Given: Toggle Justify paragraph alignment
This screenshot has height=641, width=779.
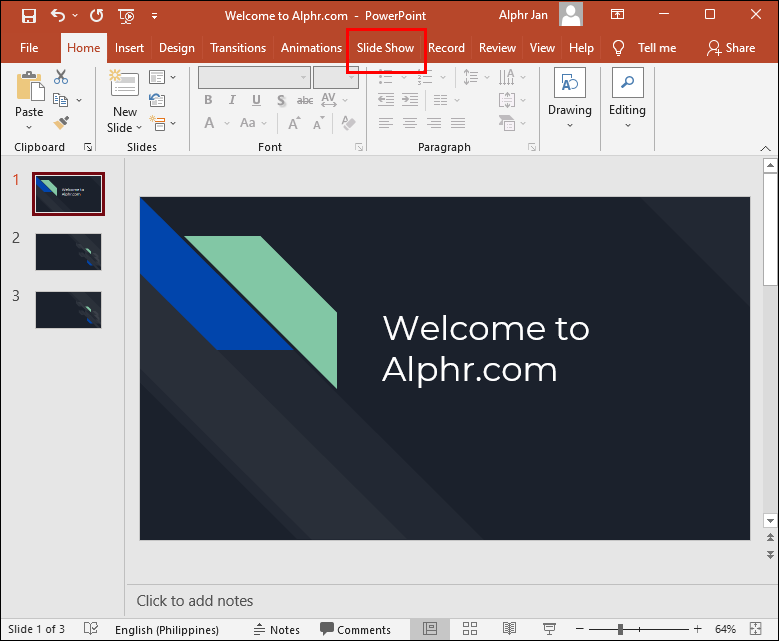Looking at the screenshot, I should point(458,123).
